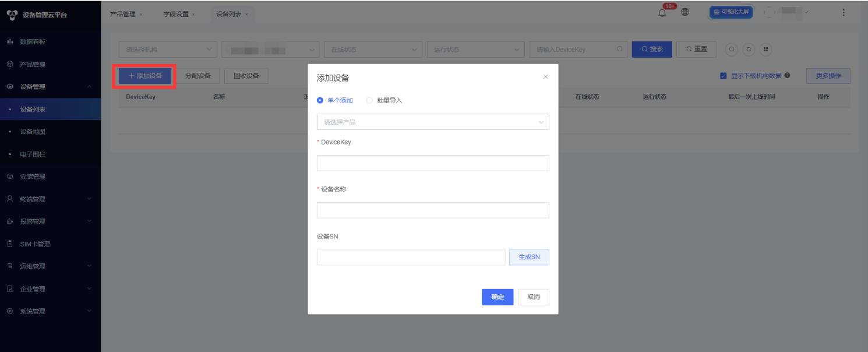Open 设备列表 in sidebar submenu
This screenshot has width=868, height=352.
click(50, 109)
